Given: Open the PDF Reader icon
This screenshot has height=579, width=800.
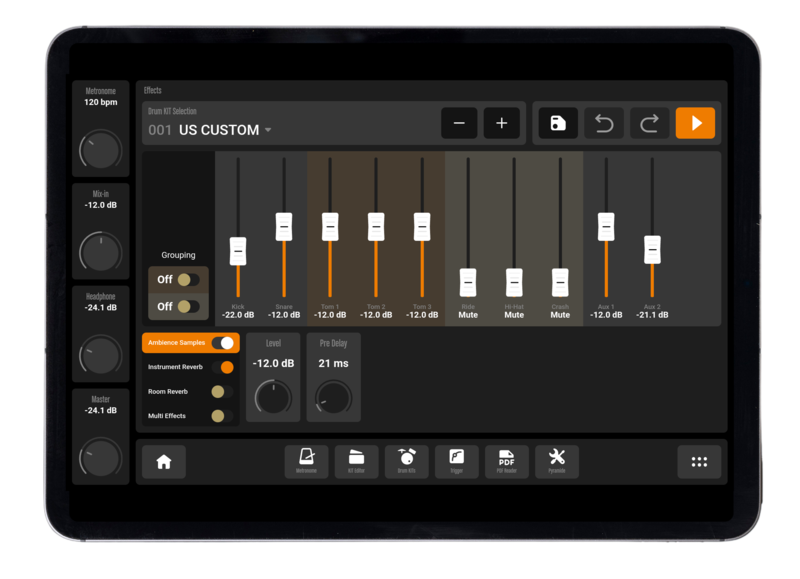Looking at the screenshot, I should click(x=507, y=461).
